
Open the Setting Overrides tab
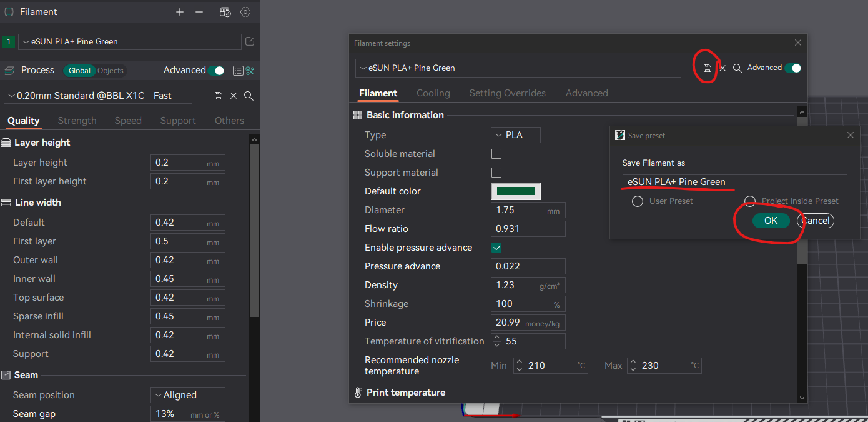[x=508, y=93]
